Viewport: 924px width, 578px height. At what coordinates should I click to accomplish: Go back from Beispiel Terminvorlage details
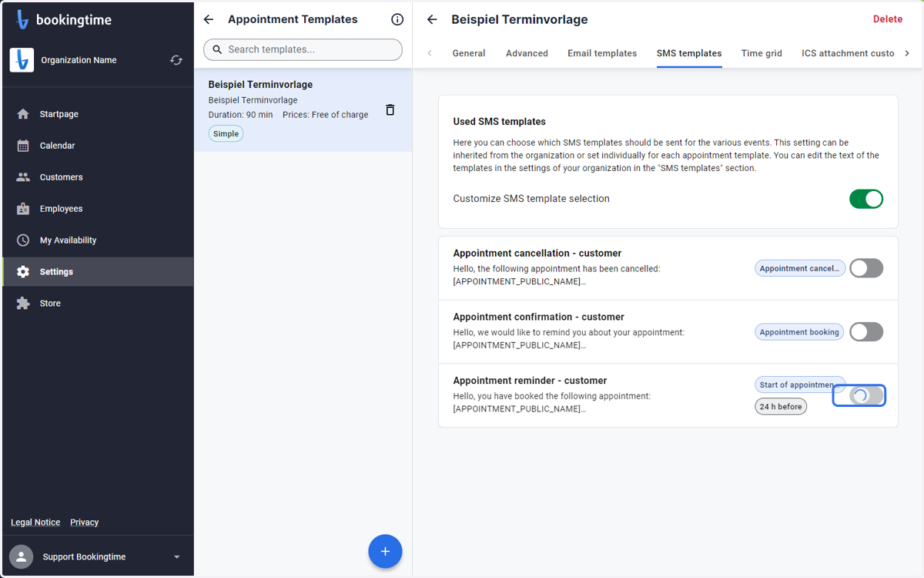(x=432, y=19)
